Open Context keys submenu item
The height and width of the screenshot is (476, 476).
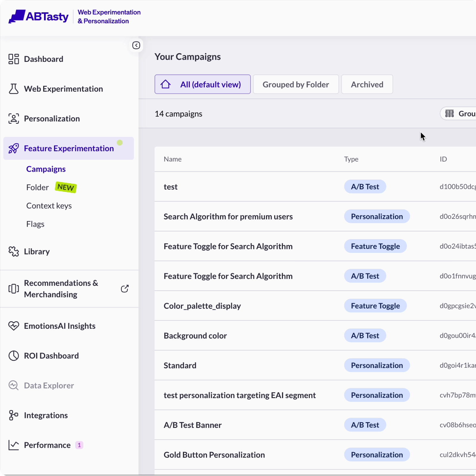tap(49, 206)
